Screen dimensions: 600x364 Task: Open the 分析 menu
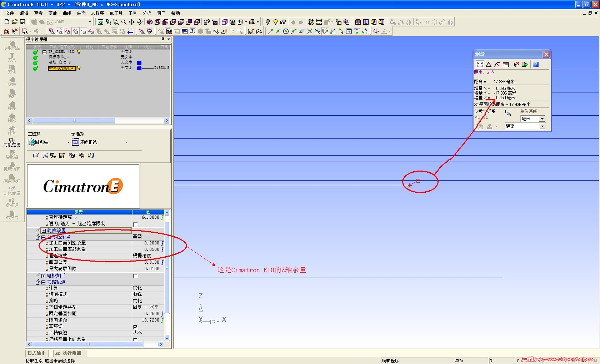[147, 13]
